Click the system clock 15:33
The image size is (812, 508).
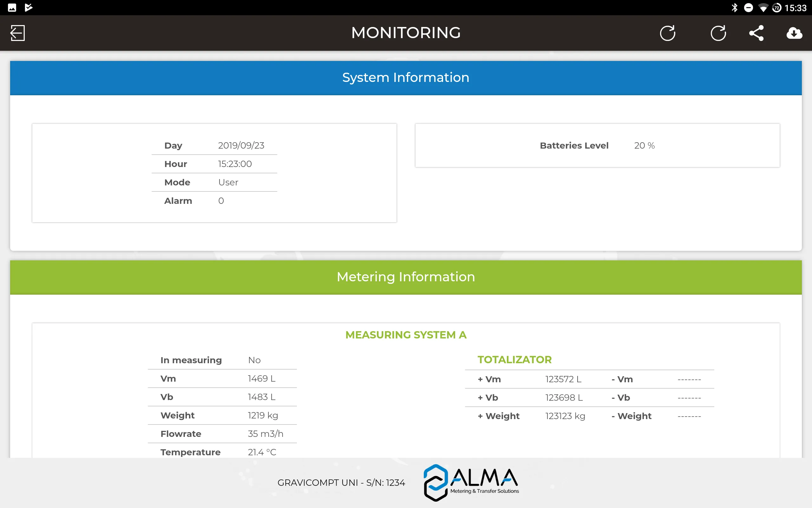coord(796,8)
